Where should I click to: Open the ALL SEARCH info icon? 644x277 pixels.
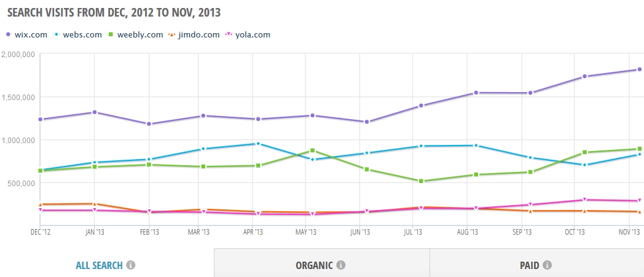tap(131, 265)
